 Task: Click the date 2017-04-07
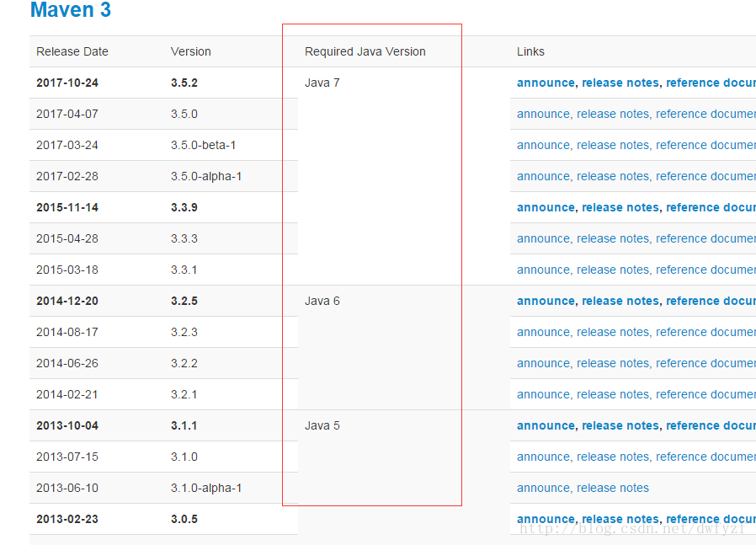(67, 115)
